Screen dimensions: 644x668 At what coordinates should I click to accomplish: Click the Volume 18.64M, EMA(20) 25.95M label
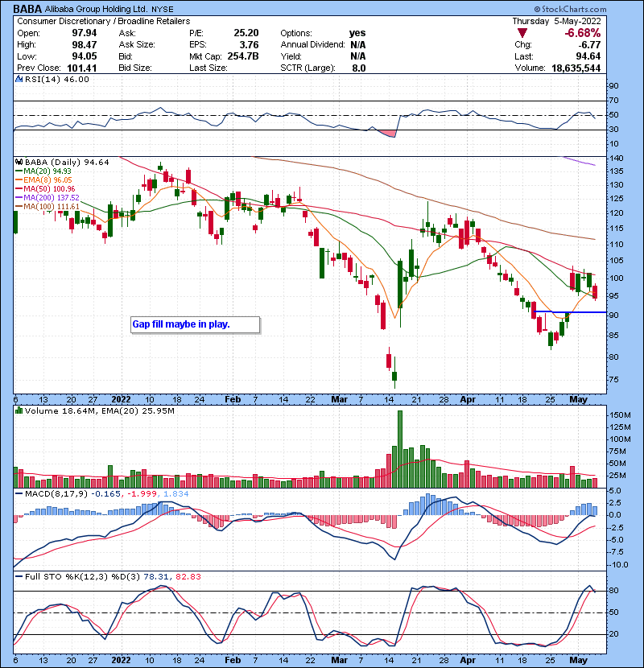coord(100,411)
